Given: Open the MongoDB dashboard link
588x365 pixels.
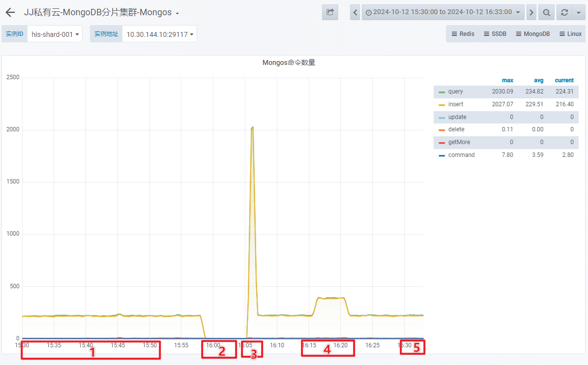Looking at the screenshot, I should click(532, 34).
